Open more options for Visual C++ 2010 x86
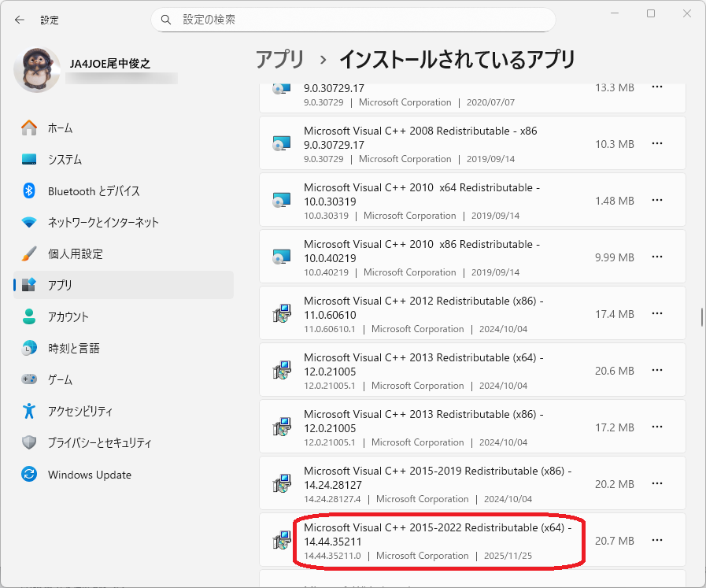706x588 pixels. pyautogui.click(x=657, y=257)
